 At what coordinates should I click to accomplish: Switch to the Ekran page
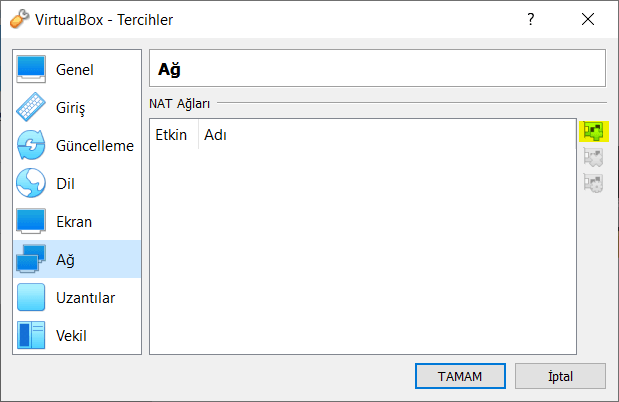point(76,221)
